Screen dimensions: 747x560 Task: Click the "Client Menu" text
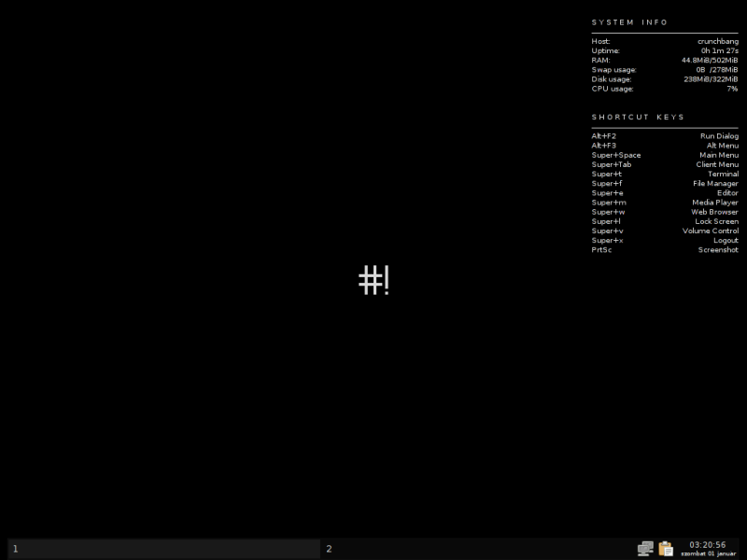pyautogui.click(x=717, y=165)
